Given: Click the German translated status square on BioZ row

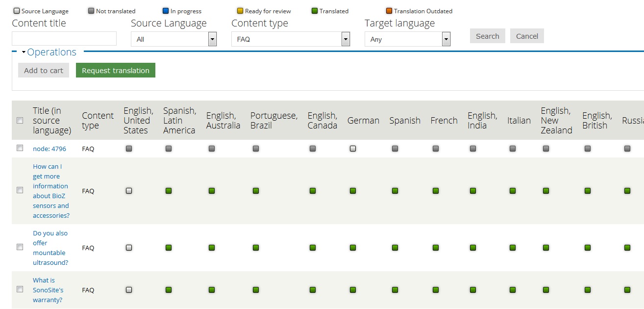Looking at the screenshot, I should pyautogui.click(x=352, y=191).
